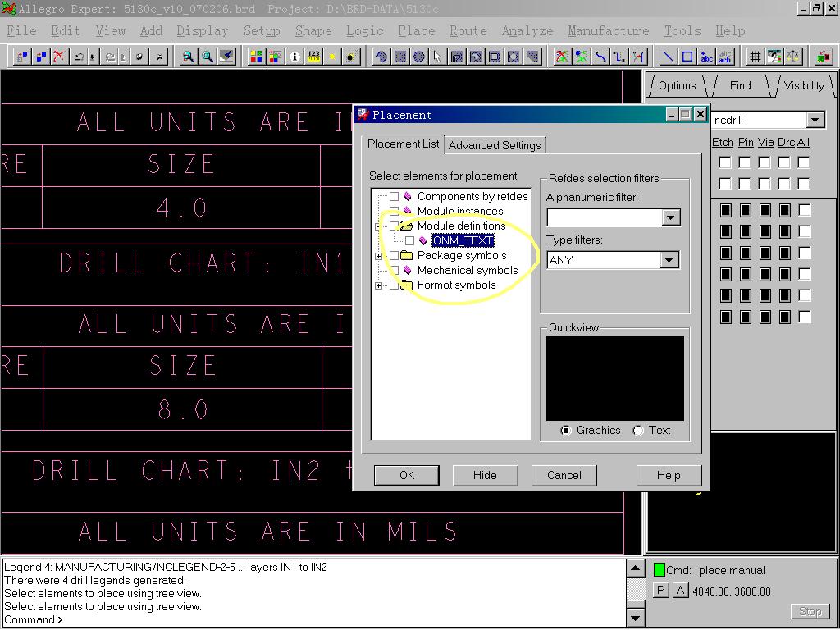
Task: Click the Hide button in Placement dialog
Action: coord(485,475)
